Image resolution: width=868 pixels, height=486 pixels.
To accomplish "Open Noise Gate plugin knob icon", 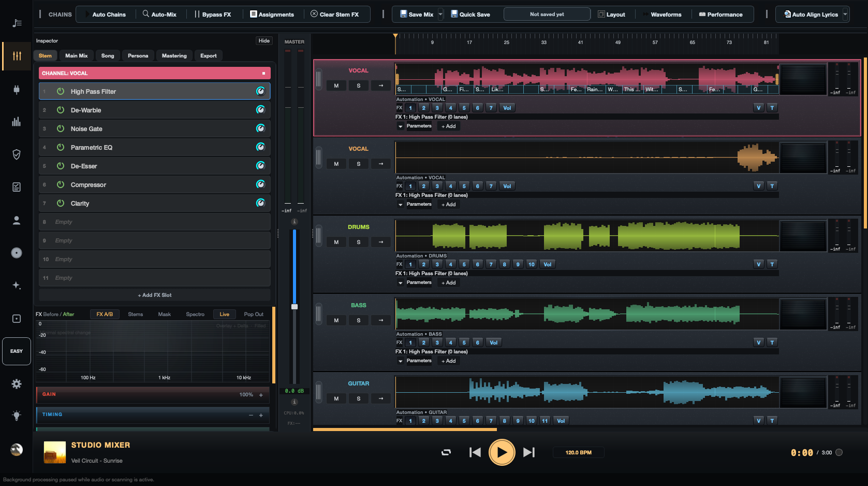I will click(260, 128).
